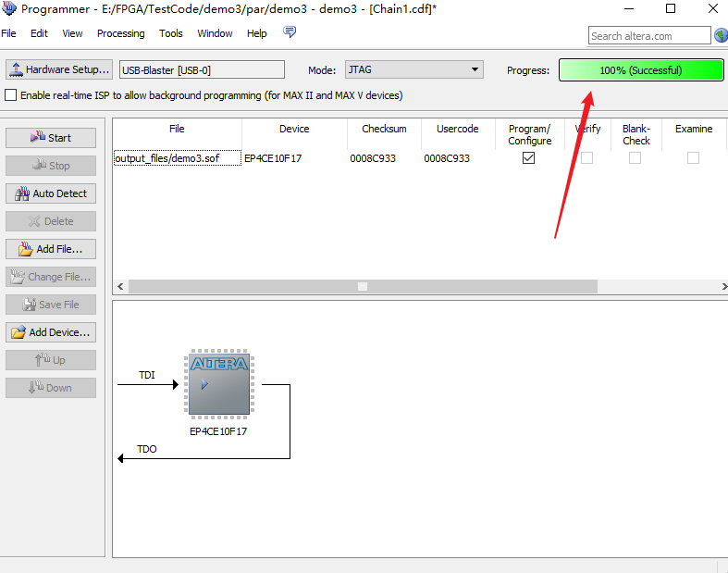
Task: Click the Start programming button
Action: 51,138
